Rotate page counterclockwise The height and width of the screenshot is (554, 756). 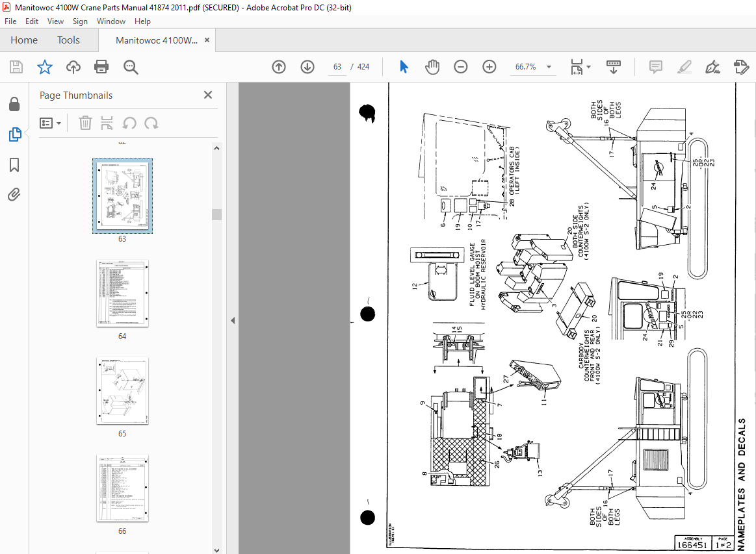click(129, 123)
